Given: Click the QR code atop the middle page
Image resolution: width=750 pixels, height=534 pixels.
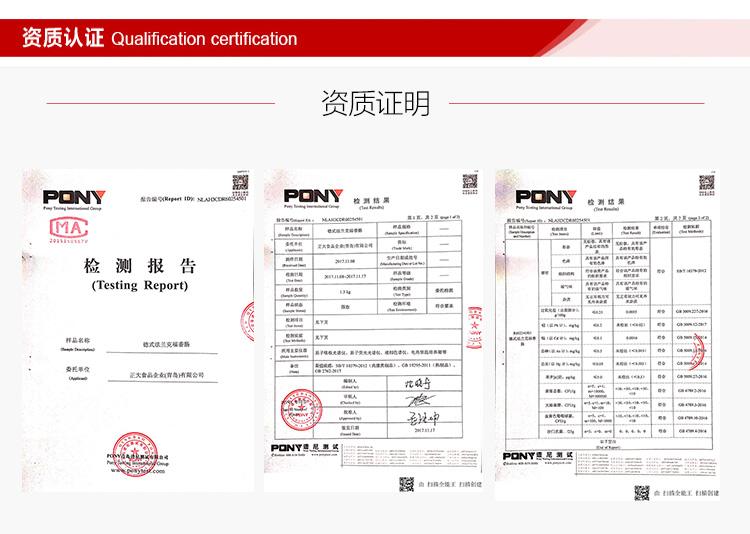Looking at the screenshot, I should click(470, 181).
